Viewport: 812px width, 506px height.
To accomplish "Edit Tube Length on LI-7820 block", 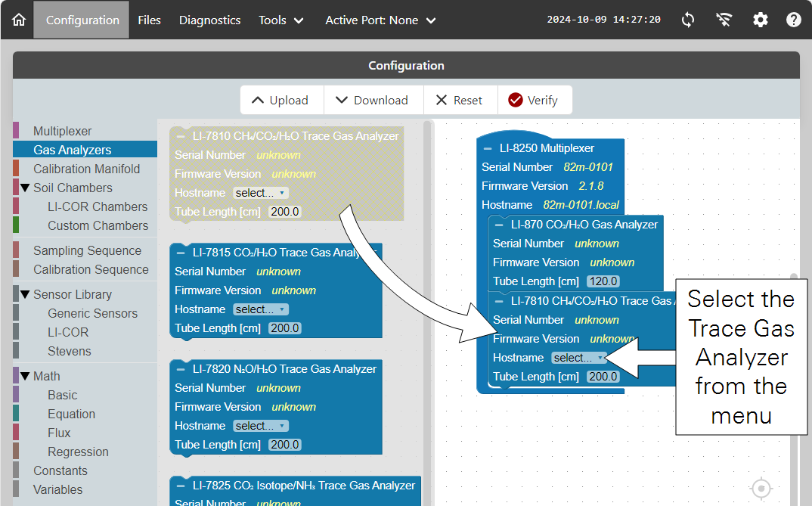I will pos(285,445).
